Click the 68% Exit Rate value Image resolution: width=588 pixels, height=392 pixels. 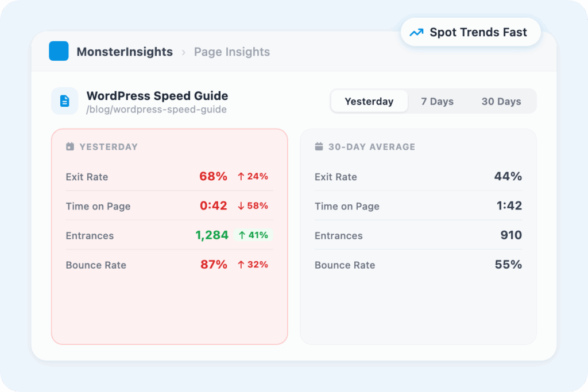[x=214, y=176]
